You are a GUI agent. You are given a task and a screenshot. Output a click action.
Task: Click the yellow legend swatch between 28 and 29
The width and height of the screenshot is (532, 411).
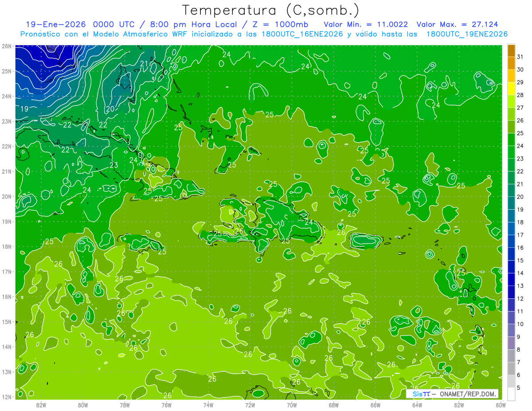(511, 89)
